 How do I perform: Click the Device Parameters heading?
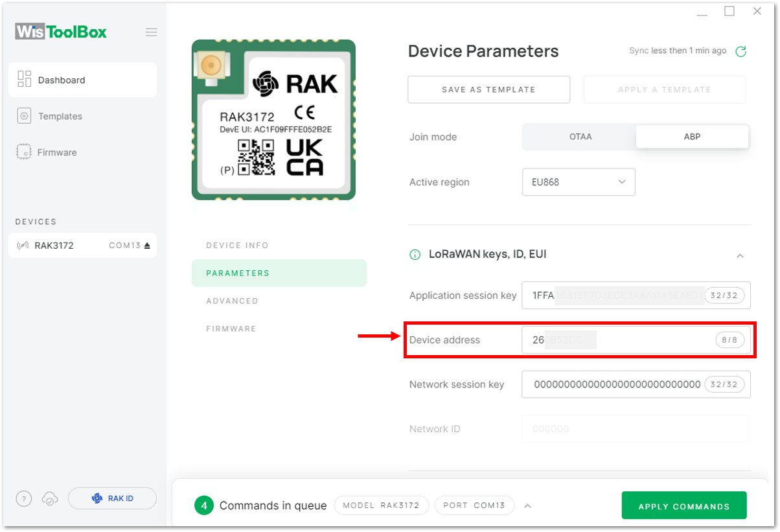[x=483, y=51]
